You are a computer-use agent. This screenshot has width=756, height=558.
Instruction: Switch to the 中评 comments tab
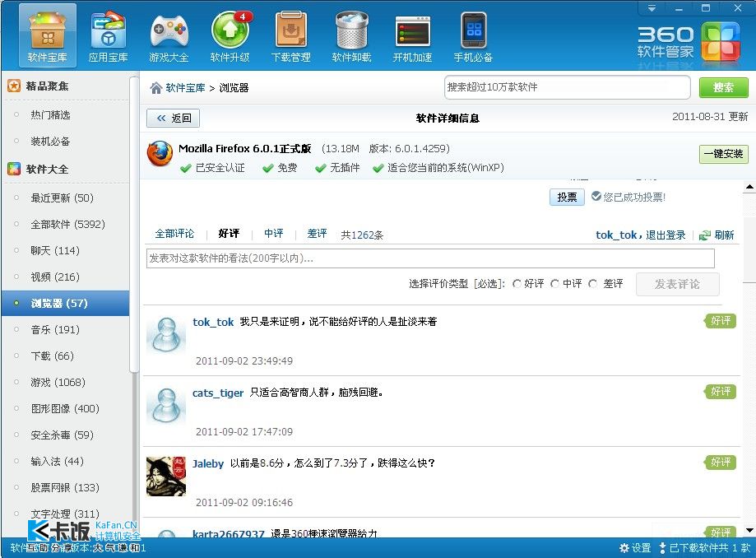click(x=273, y=234)
